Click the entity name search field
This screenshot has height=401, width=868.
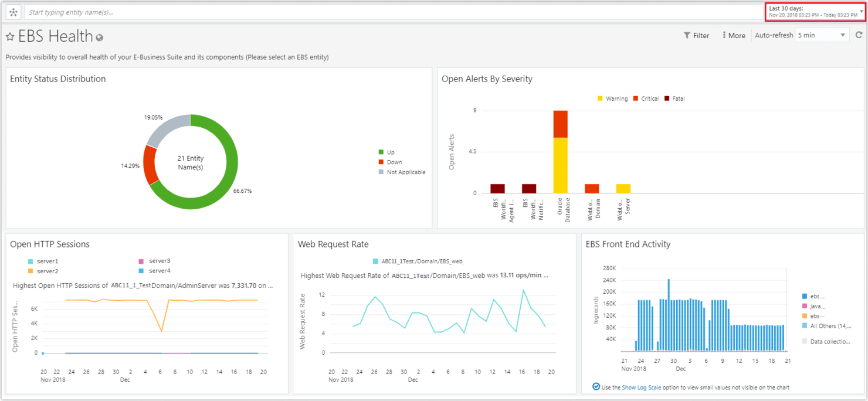(x=176, y=12)
